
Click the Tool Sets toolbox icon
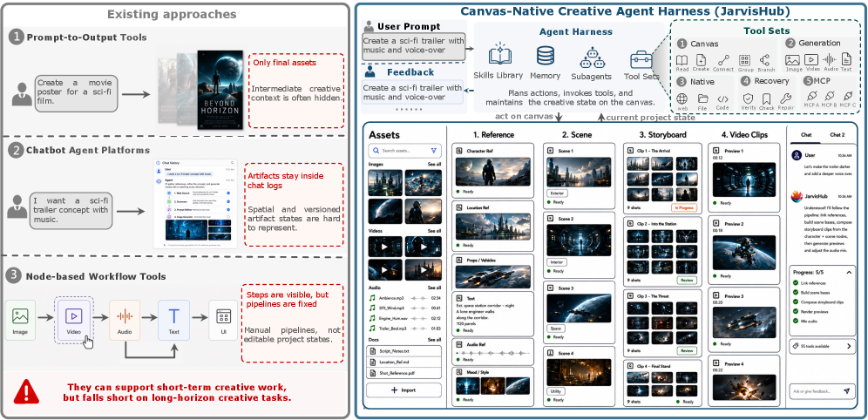click(641, 58)
